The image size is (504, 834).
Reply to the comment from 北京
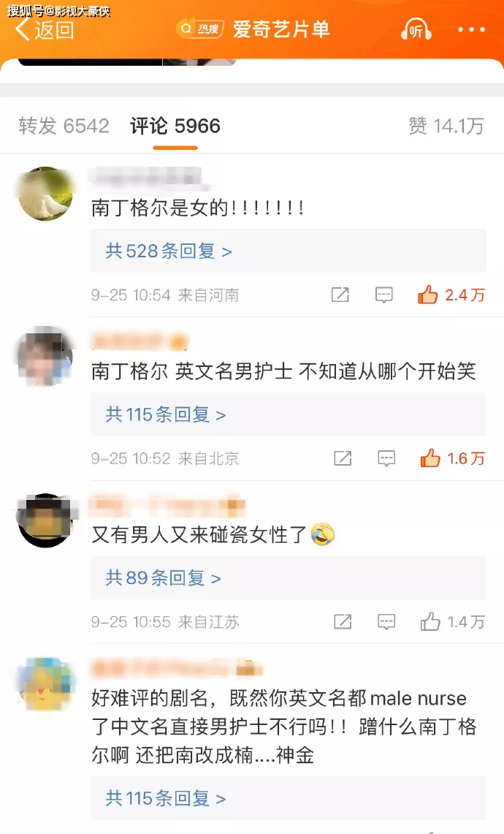(386, 458)
